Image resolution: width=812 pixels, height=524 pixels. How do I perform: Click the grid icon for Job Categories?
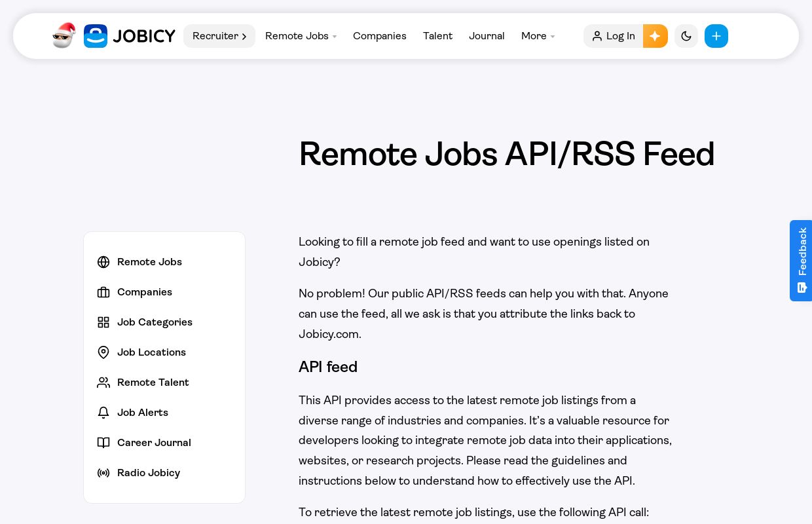[x=103, y=322]
